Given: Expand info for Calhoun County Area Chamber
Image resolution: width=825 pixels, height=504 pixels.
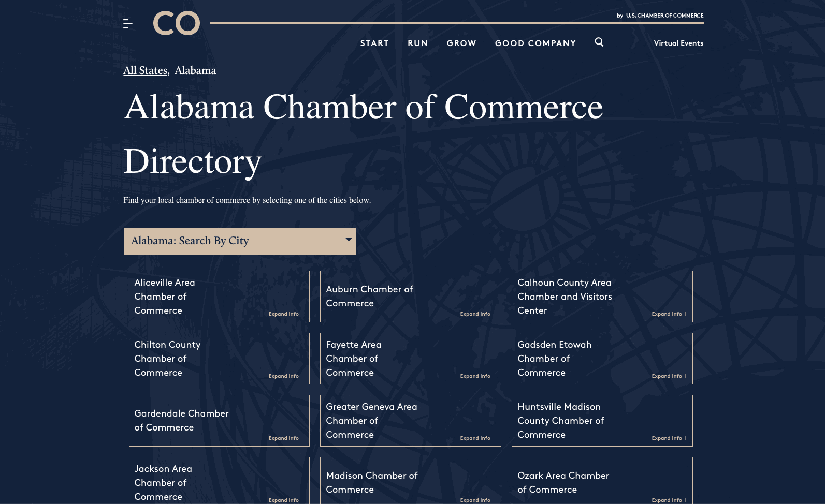Looking at the screenshot, I should [x=670, y=314].
